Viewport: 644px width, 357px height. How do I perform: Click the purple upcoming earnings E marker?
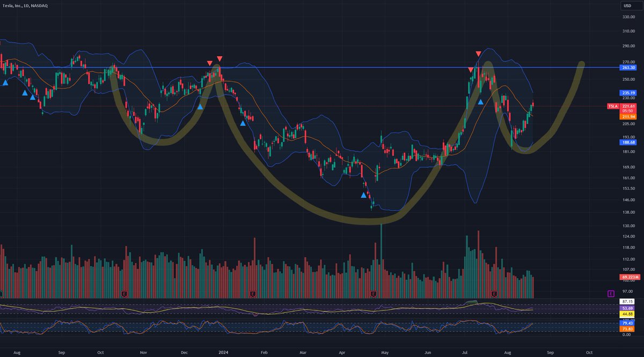coord(611,293)
